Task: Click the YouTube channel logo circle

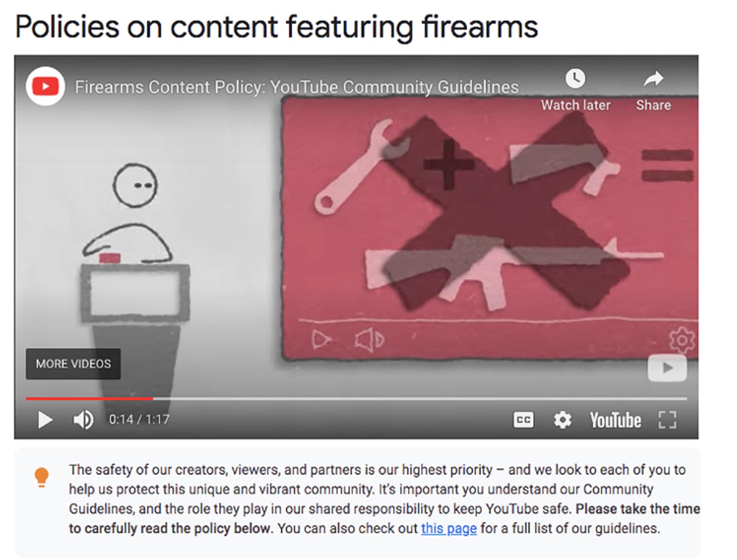Action: coord(45,87)
